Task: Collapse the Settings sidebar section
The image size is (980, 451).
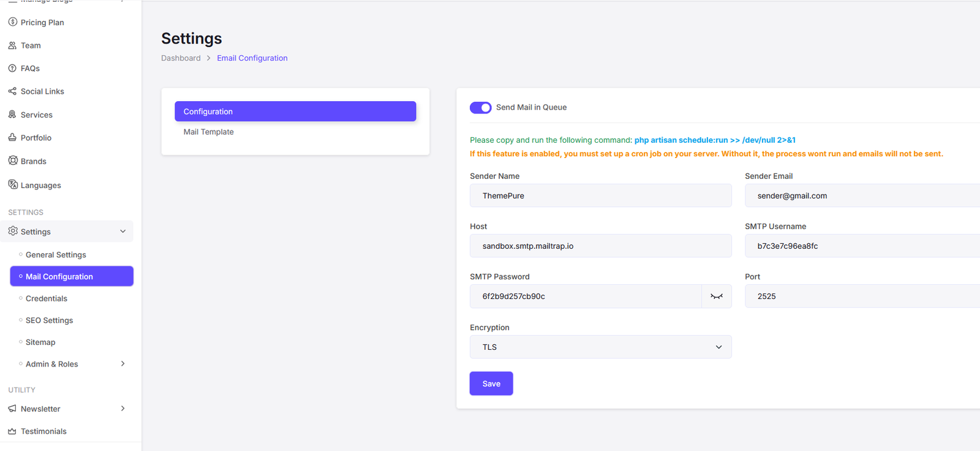Action: pyautogui.click(x=123, y=232)
